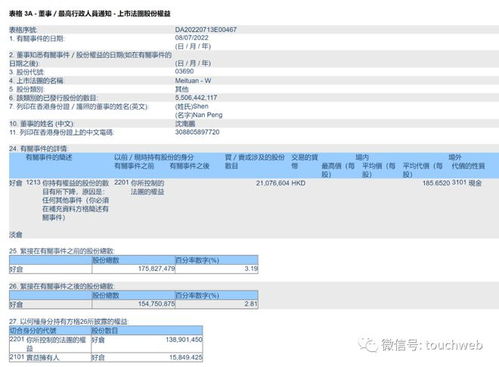Click column header '有關事件之前'
499x367 pixels.
pyautogui.click(x=134, y=166)
